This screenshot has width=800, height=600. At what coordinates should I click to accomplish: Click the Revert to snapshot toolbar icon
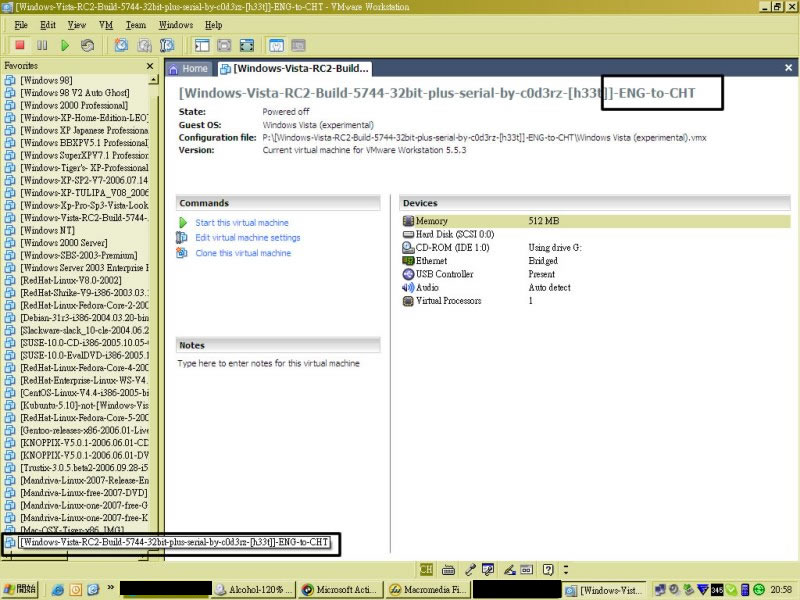(144, 45)
